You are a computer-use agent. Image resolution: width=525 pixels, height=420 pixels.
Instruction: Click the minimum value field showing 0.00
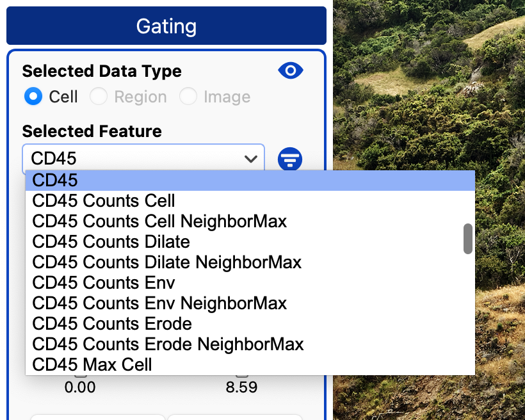tap(81, 387)
